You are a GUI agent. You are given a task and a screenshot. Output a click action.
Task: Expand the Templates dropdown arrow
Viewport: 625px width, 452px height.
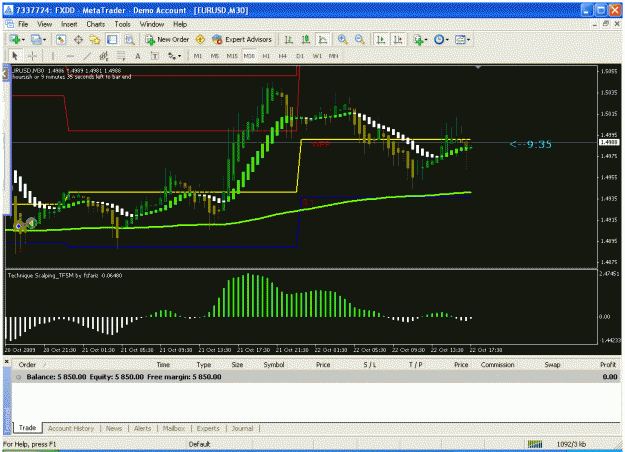point(468,39)
